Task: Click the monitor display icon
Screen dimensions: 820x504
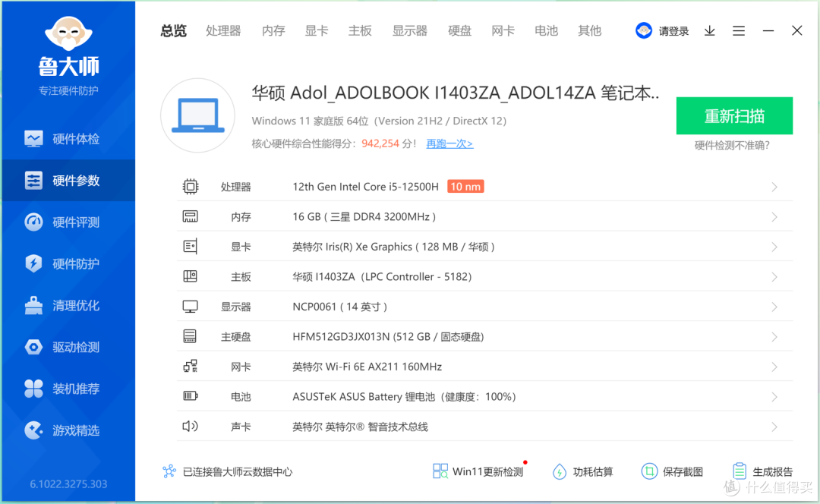Action: coord(191,307)
